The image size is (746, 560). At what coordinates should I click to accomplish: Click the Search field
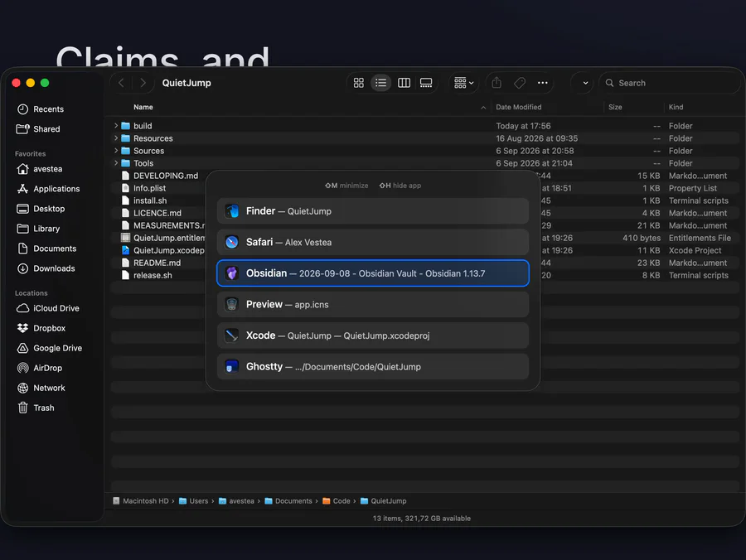(x=669, y=83)
